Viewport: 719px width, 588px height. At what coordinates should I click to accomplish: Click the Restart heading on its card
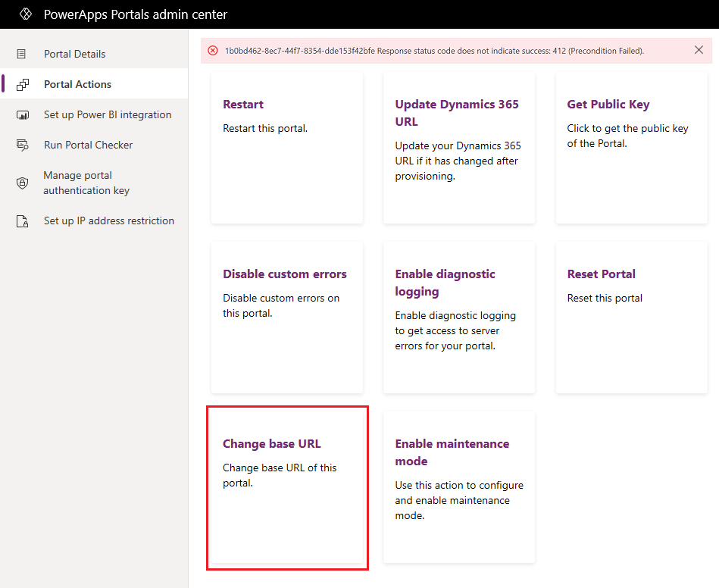point(243,105)
